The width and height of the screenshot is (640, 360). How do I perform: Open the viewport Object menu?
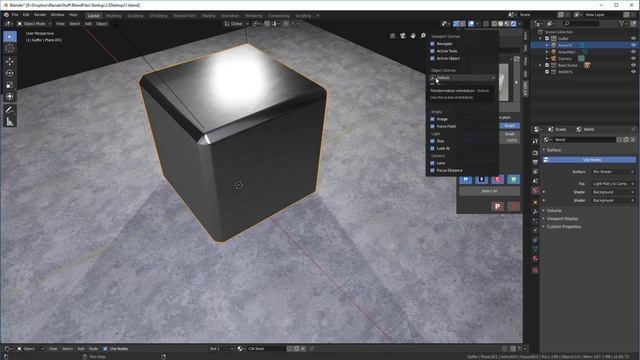(x=102, y=24)
